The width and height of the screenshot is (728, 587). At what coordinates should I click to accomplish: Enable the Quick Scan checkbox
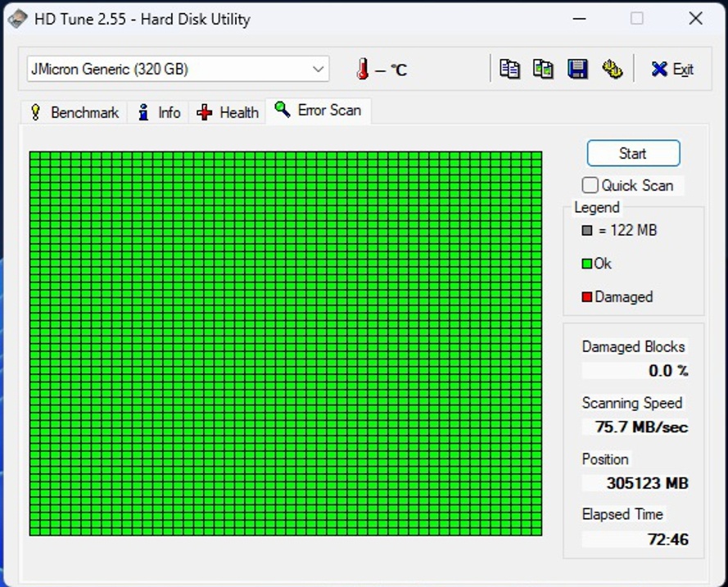click(590, 185)
